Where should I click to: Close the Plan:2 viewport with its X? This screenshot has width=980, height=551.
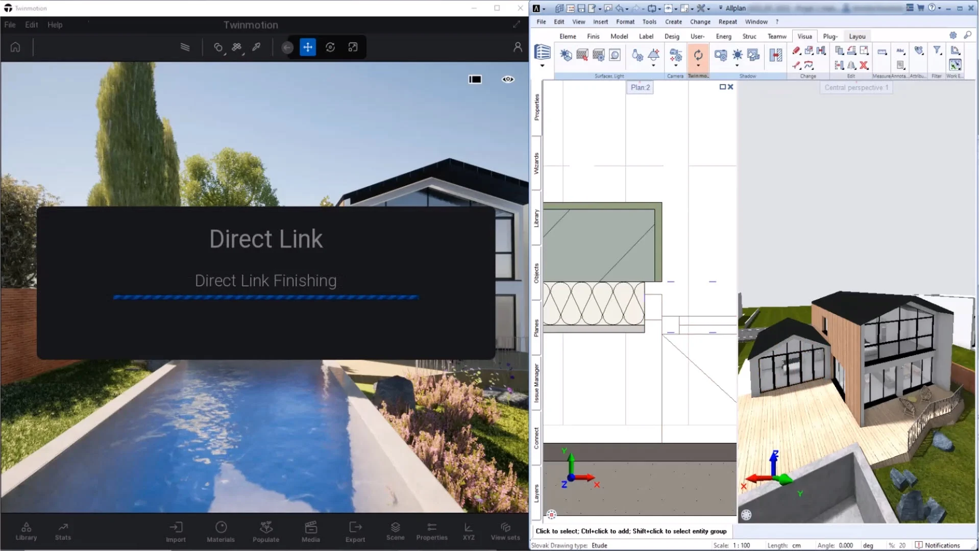(730, 87)
